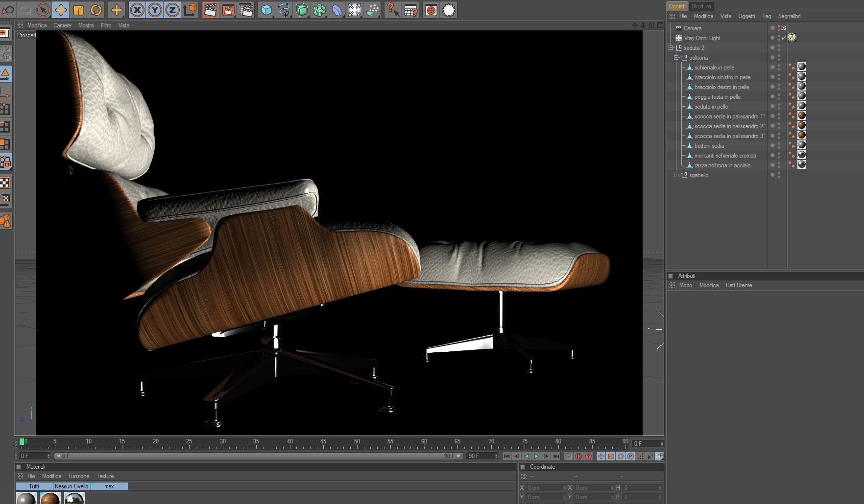Open the viewport Camere menu

(x=62, y=25)
